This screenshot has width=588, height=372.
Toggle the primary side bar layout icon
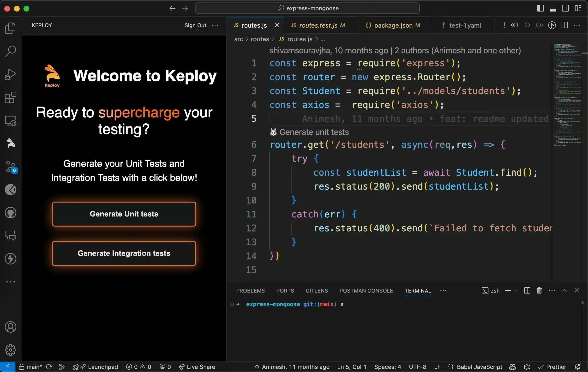point(540,8)
